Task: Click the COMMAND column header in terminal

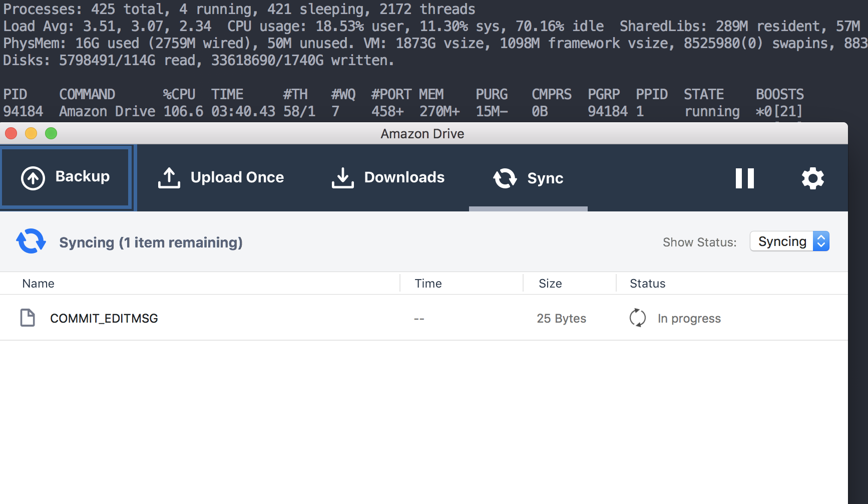Action: click(87, 94)
